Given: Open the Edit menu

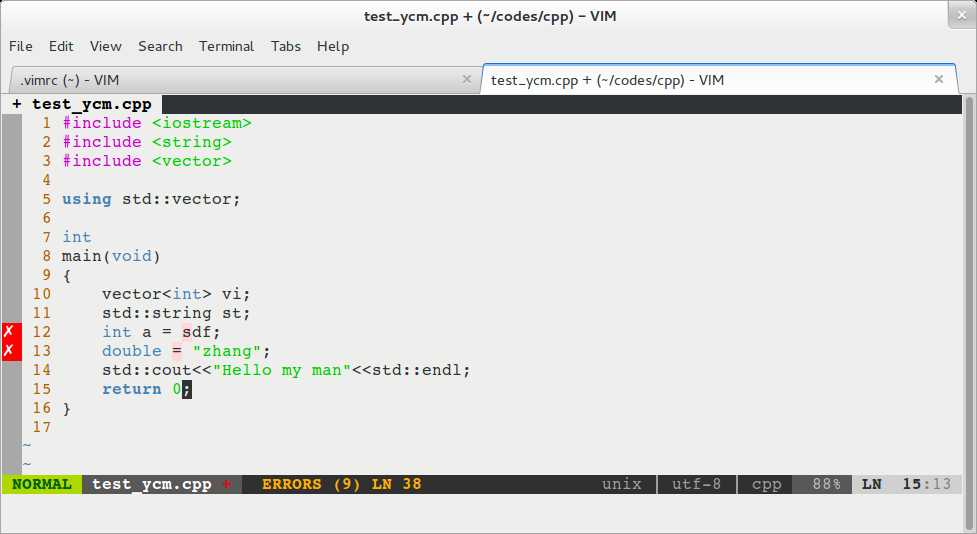Looking at the screenshot, I should click(61, 46).
